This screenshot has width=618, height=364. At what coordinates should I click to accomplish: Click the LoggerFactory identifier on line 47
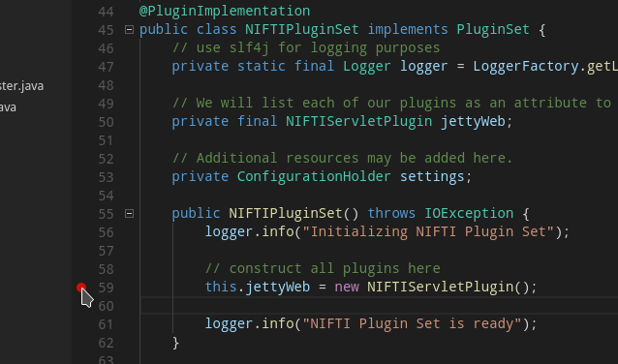(x=525, y=66)
